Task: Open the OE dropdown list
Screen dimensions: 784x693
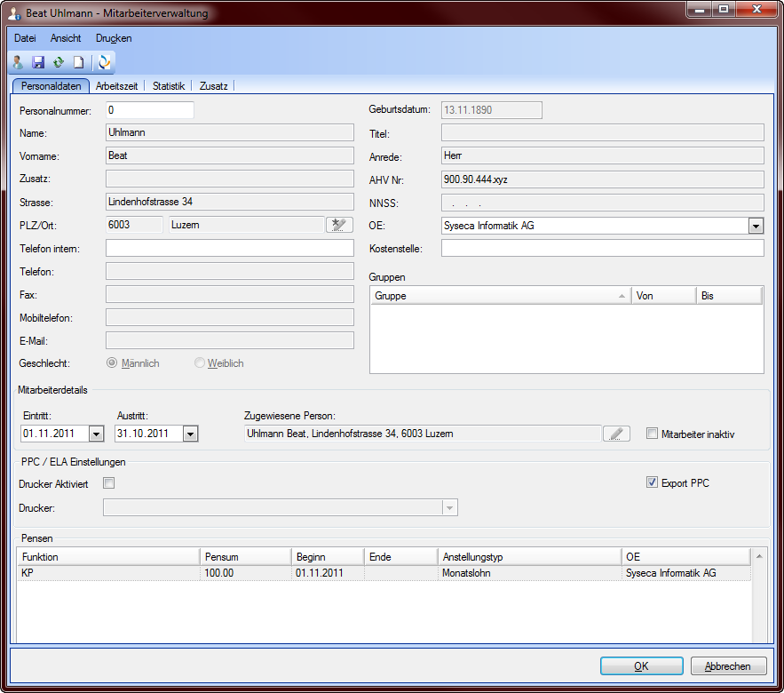Action: pyautogui.click(x=756, y=226)
